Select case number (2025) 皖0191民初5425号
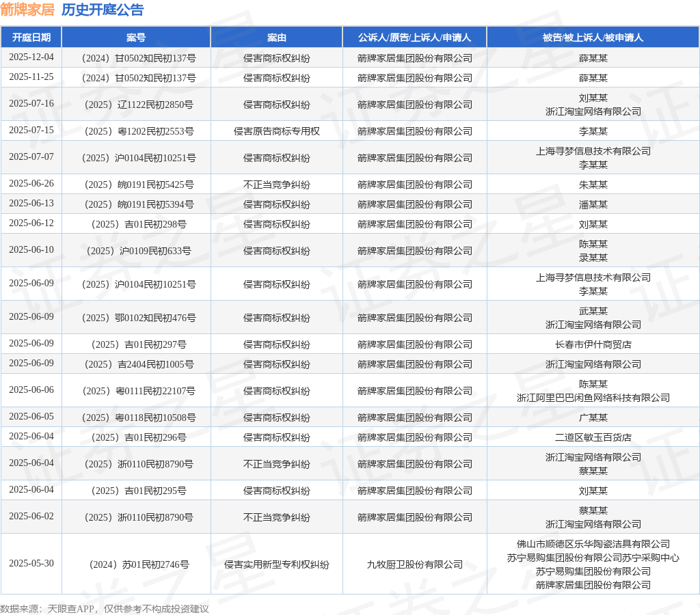Screen dimensions: 700x615 [139, 184]
